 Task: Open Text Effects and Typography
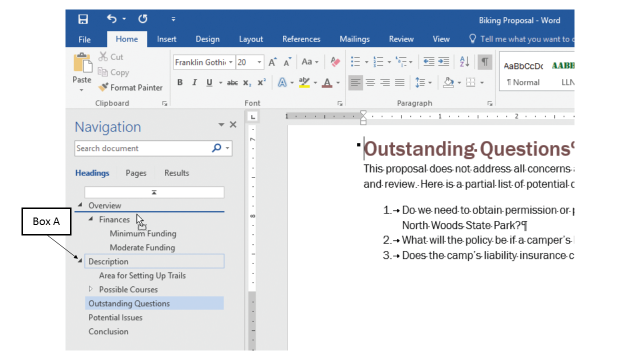[x=282, y=82]
